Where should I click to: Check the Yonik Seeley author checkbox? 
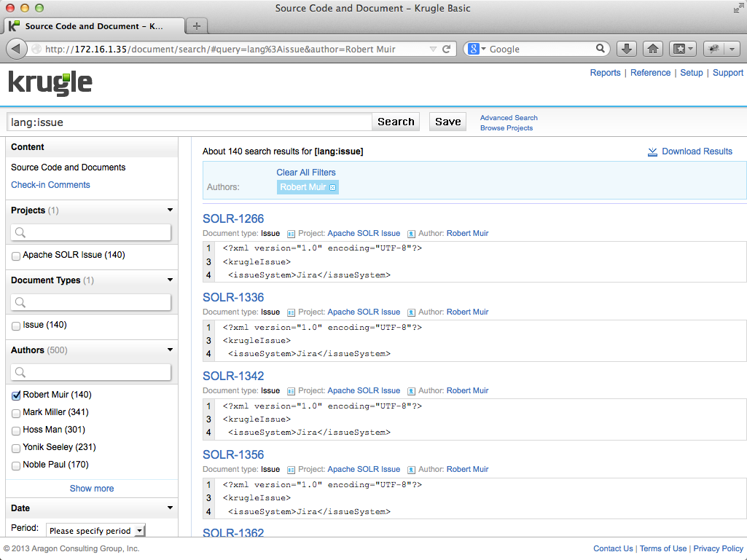click(16, 449)
